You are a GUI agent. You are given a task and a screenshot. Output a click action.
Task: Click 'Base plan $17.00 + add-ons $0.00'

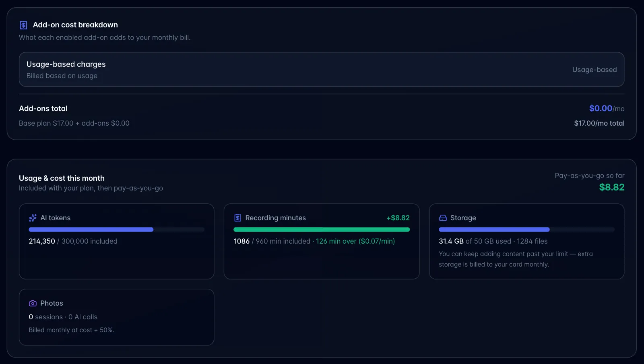[74, 123]
